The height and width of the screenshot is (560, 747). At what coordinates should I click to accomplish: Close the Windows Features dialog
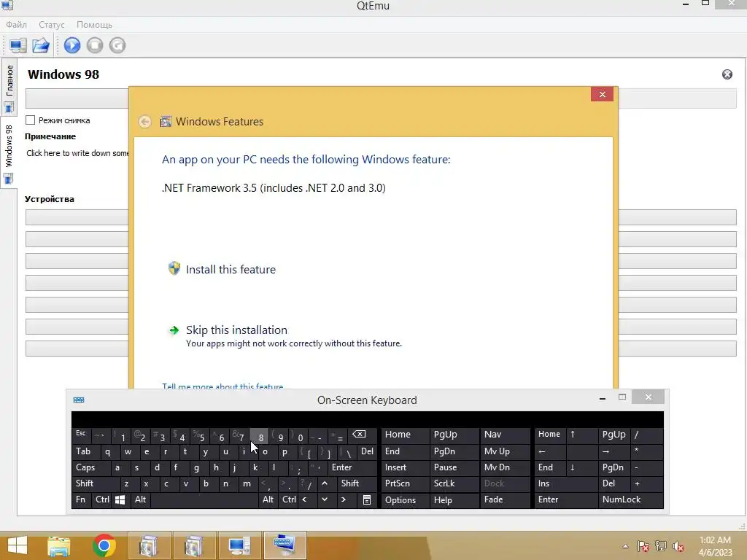pos(602,94)
